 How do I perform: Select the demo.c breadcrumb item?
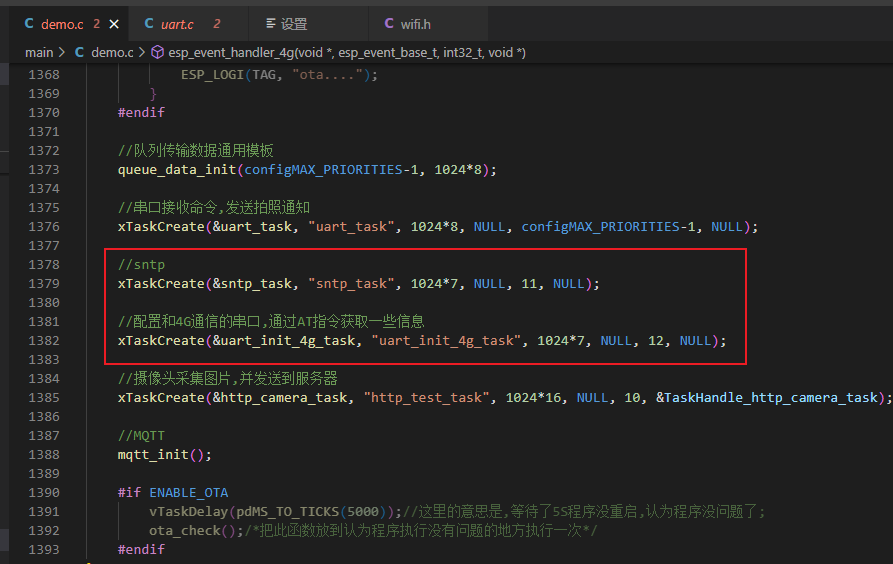point(112,52)
